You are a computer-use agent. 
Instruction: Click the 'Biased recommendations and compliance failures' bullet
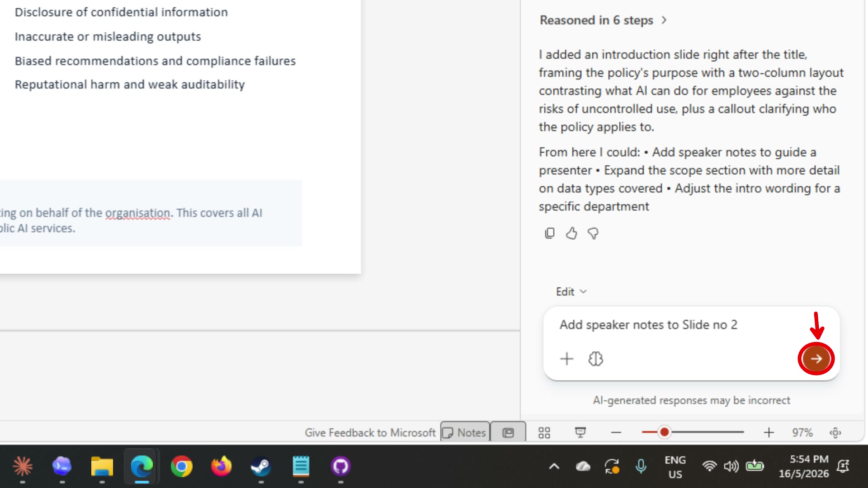(155, 61)
